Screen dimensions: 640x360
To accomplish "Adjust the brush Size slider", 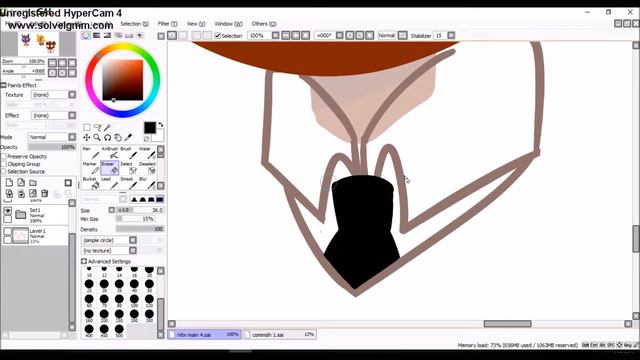I will click(x=140, y=210).
